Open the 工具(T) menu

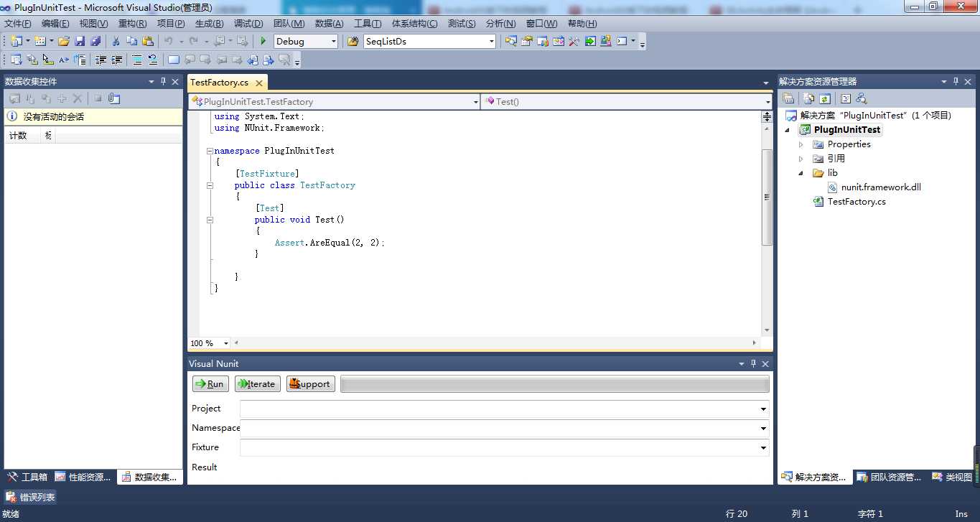(x=368, y=24)
